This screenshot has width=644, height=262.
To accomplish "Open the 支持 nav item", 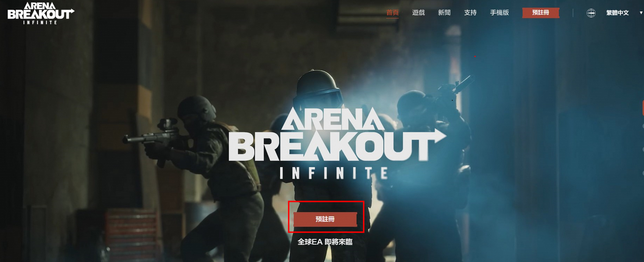I will (x=470, y=13).
